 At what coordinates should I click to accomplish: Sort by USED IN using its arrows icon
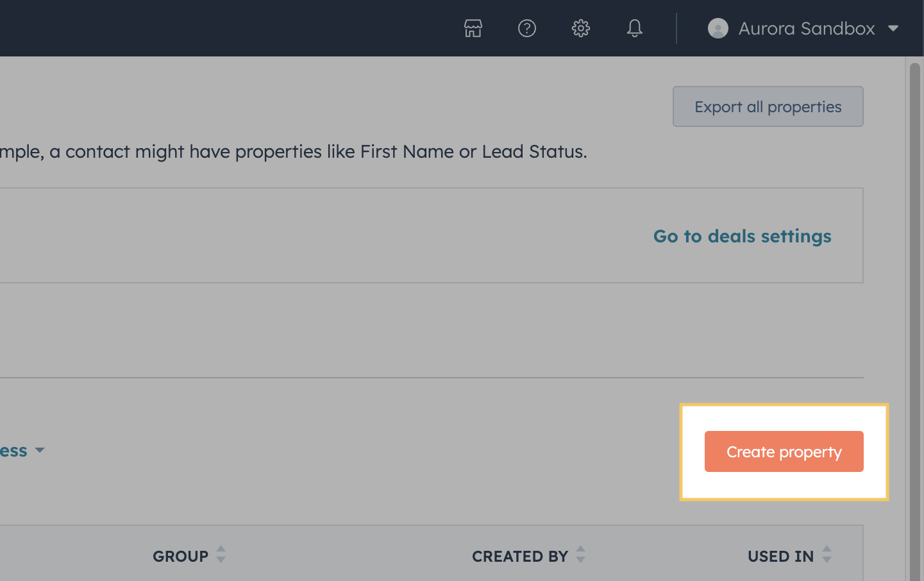click(x=827, y=555)
